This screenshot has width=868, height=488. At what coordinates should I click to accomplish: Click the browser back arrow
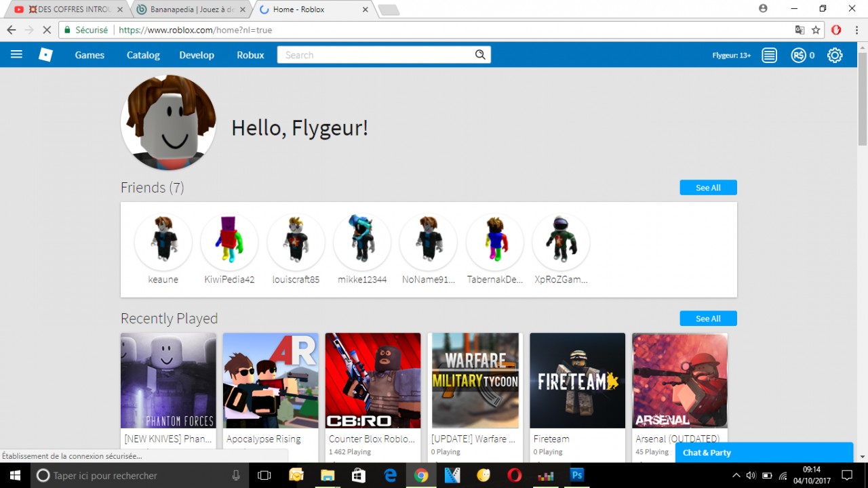coord(12,30)
